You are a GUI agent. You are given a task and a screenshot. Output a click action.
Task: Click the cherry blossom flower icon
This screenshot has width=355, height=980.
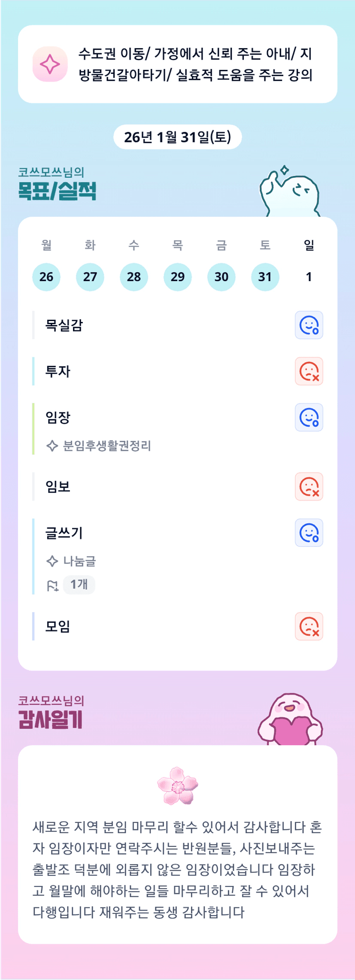(x=178, y=786)
